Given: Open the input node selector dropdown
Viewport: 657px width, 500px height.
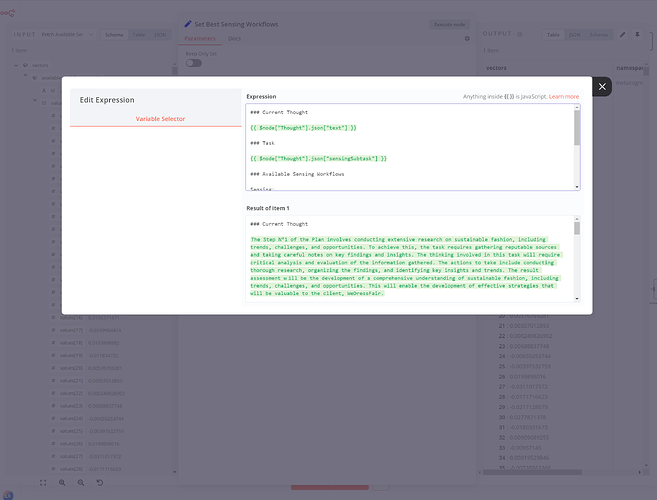Looking at the screenshot, I should pyautogui.click(x=68, y=34).
